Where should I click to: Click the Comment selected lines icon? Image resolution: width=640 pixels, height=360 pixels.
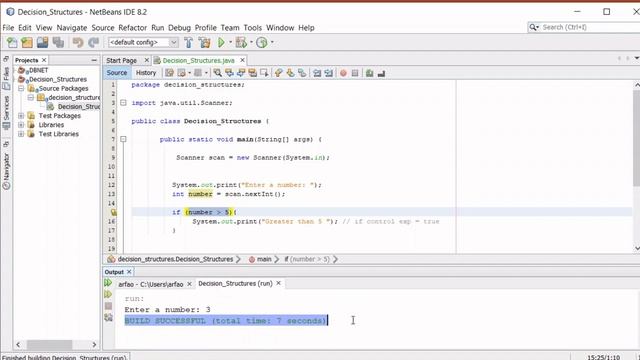pyautogui.click(x=369, y=73)
